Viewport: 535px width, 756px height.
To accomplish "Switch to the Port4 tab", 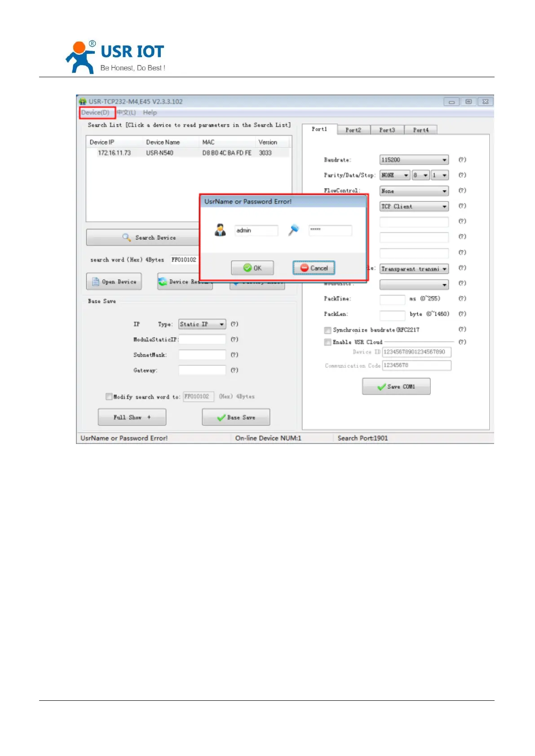I will [421, 130].
